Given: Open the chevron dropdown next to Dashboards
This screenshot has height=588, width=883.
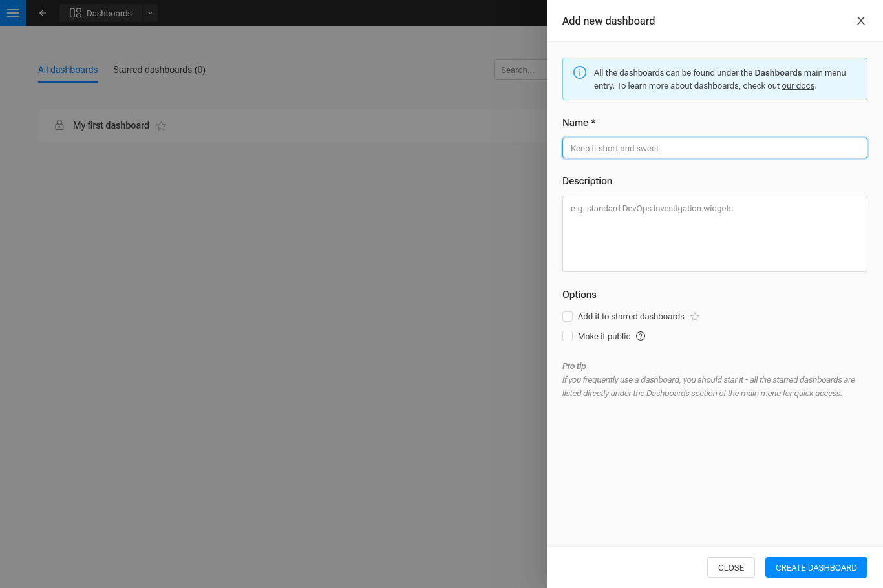Looking at the screenshot, I should click(x=150, y=13).
